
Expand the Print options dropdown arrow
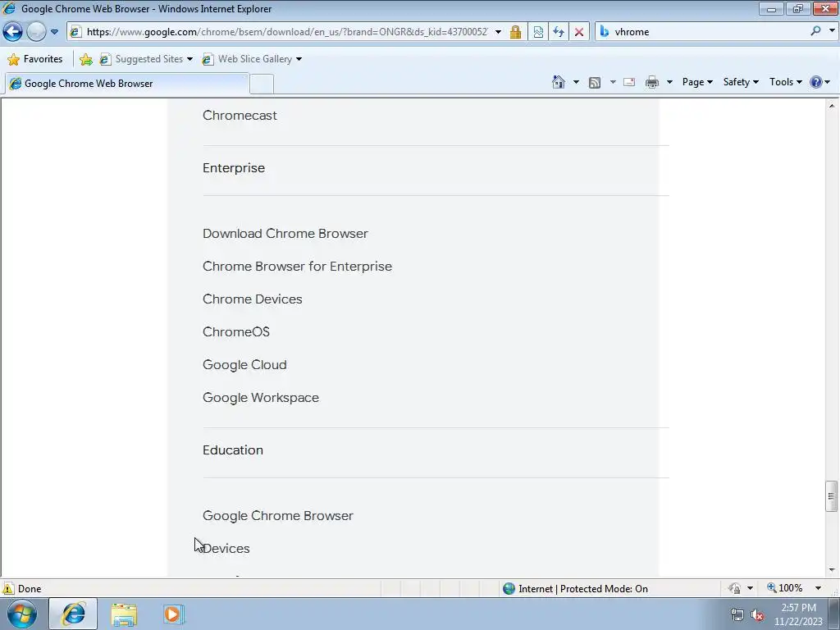tap(669, 82)
